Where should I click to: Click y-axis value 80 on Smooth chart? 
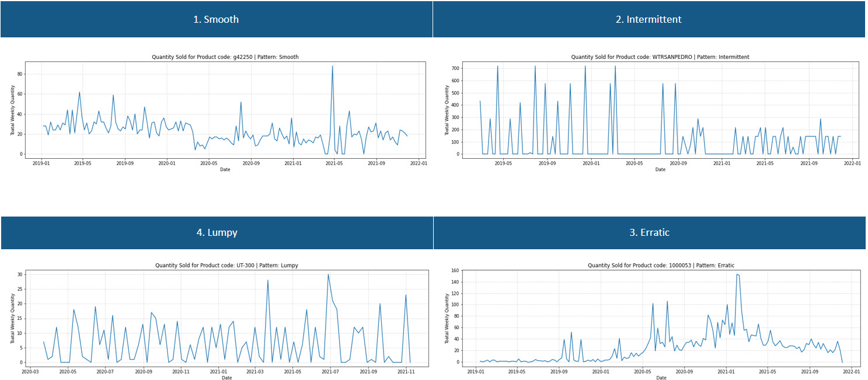point(19,74)
